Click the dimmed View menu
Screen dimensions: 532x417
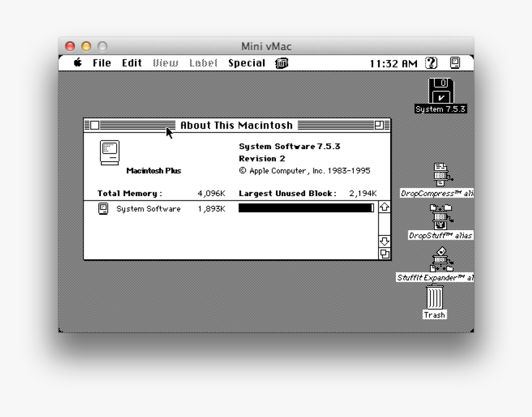(165, 63)
